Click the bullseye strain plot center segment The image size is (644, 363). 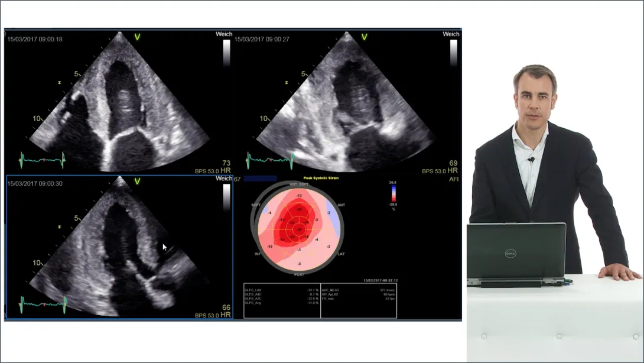point(299,229)
